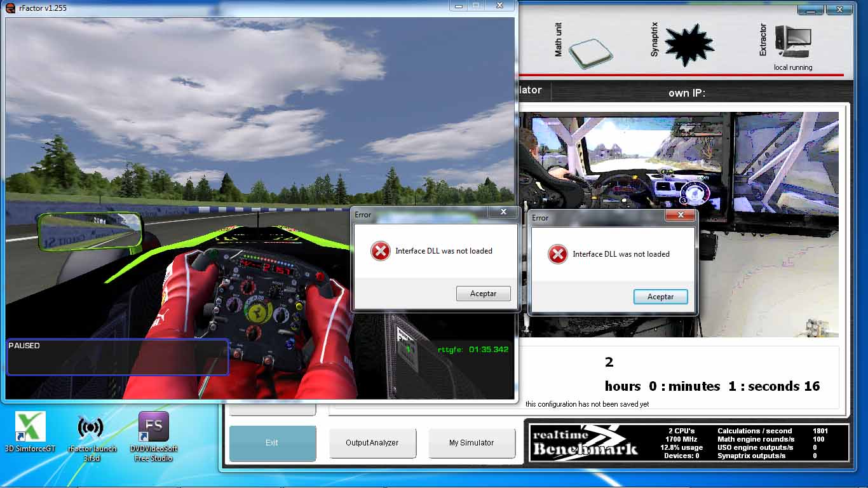Open the rFactor launch 3.fsd desktop file
This screenshot has height=488, width=868.
(x=91, y=427)
